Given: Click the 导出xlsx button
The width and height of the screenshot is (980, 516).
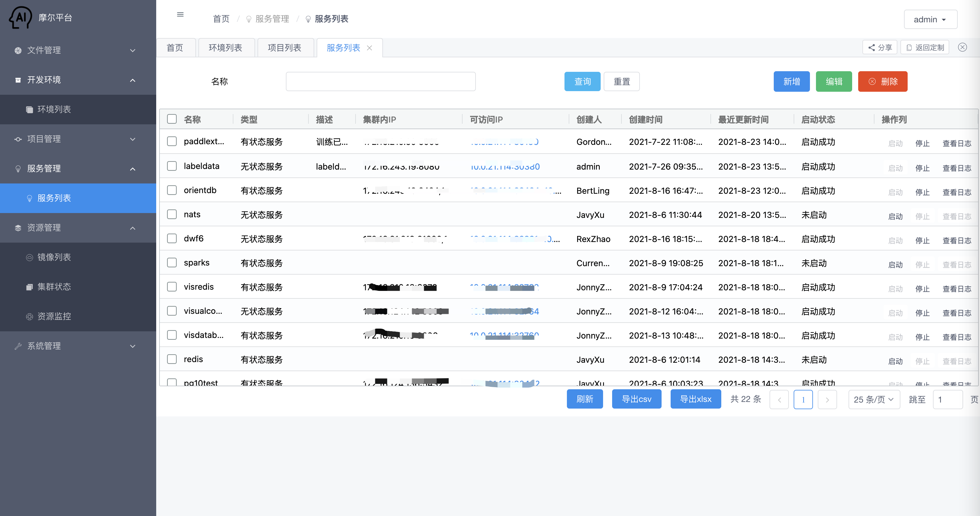Looking at the screenshot, I should pos(696,399).
